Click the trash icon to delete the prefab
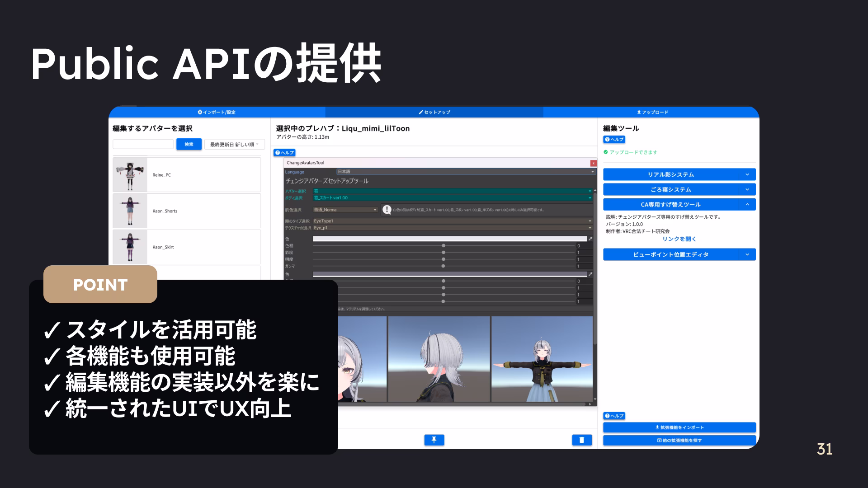 (582, 440)
